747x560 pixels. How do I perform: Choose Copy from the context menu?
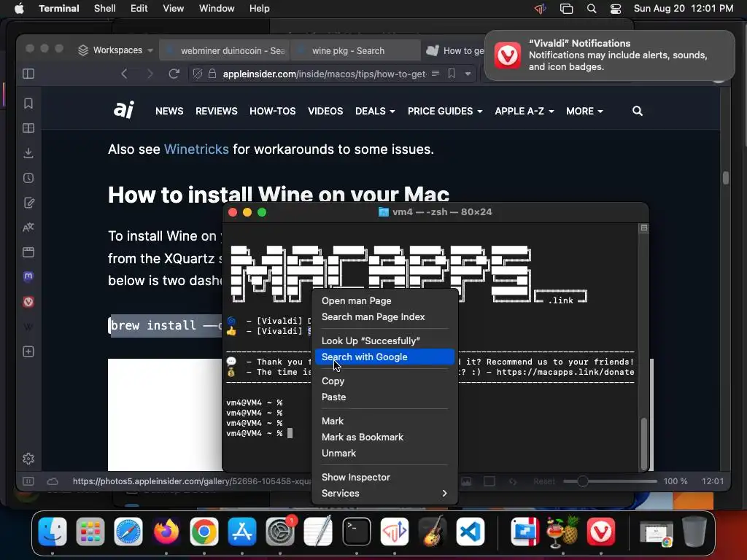(384, 381)
